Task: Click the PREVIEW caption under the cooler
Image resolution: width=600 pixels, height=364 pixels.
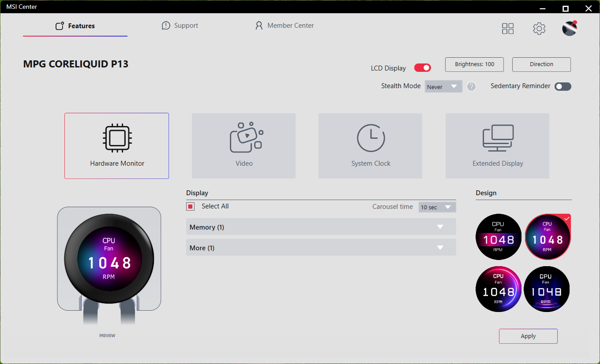Action: tap(107, 336)
